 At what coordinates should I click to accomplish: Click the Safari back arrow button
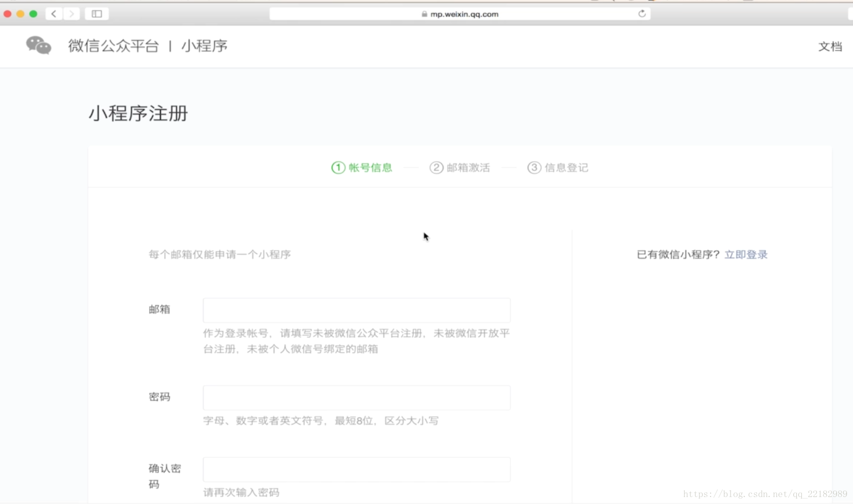[x=54, y=14]
